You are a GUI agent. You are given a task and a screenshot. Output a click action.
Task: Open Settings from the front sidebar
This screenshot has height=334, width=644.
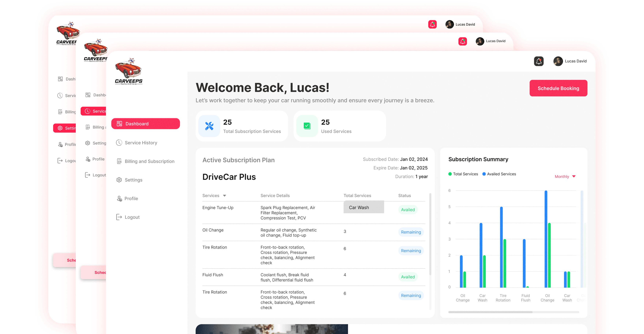click(129, 180)
